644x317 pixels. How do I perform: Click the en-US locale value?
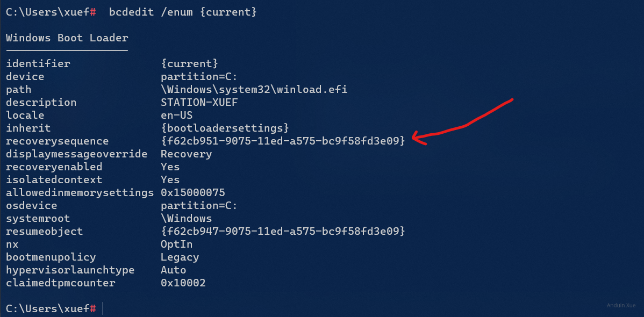point(176,115)
